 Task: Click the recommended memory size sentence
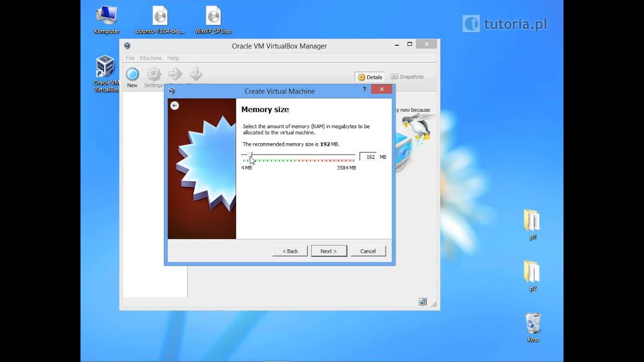tap(291, 144)
